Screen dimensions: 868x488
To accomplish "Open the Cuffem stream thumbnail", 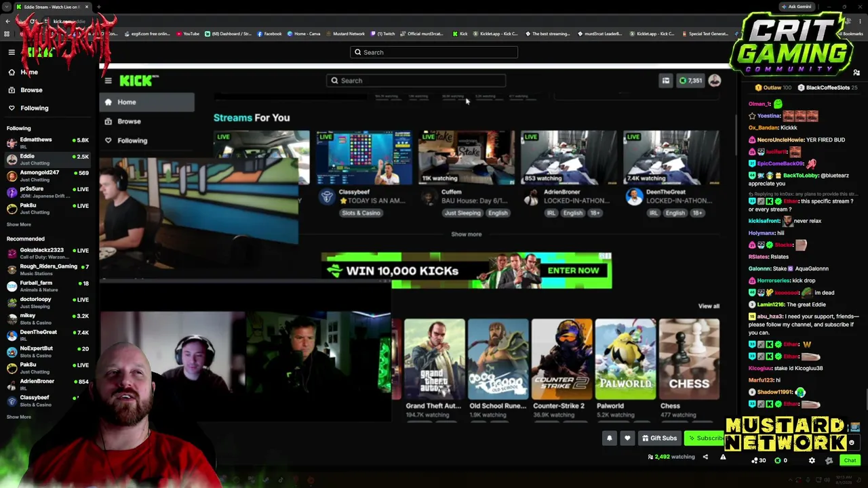I will [x=467, y=157].
